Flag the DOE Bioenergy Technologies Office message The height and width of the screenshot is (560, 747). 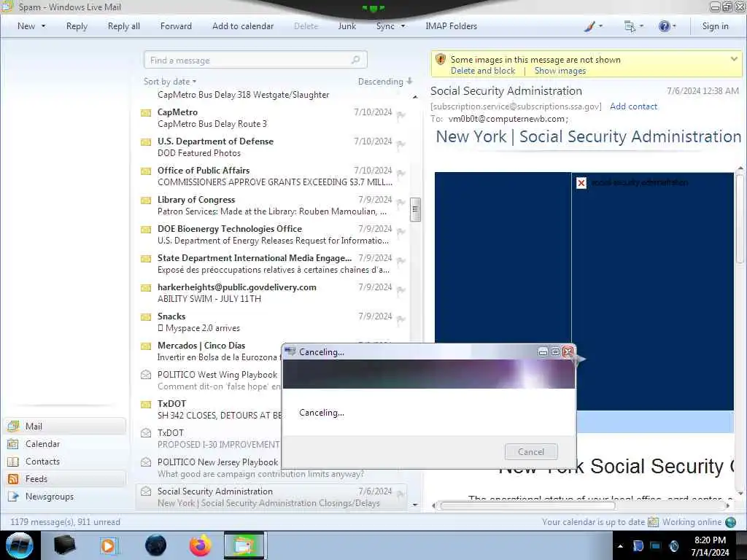click(x=401, y=231)
